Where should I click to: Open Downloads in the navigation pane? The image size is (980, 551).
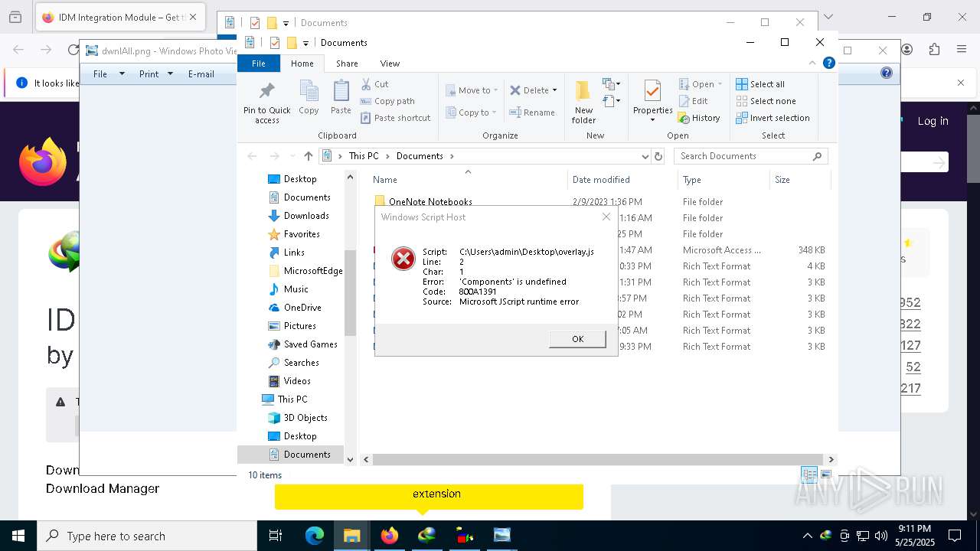click(306, 216)
